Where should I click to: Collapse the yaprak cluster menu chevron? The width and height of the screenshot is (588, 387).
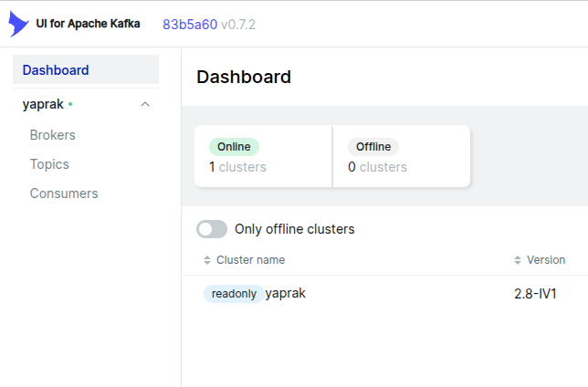tap(145, 105)
